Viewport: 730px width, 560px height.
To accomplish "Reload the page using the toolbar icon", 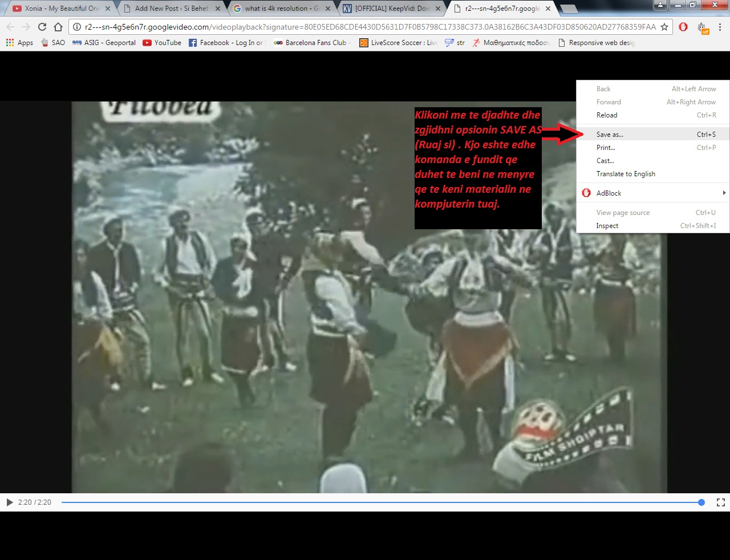I will (x=42, y=27).
